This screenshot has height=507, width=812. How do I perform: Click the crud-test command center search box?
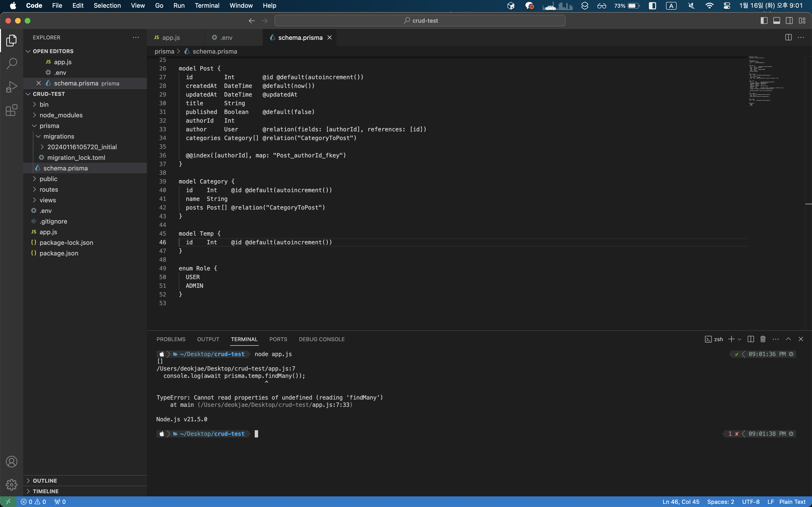(x=420, y=21)
